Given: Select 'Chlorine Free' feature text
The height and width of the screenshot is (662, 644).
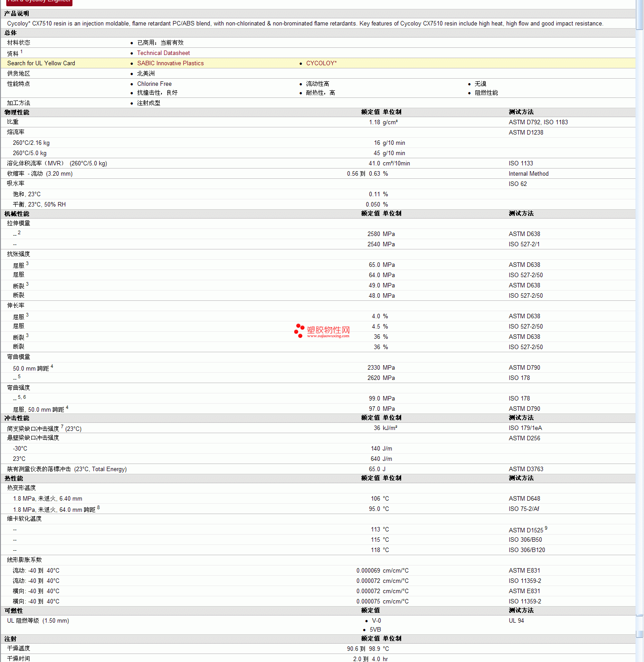Looking at the screenshot, I should (x=154, y=84).
